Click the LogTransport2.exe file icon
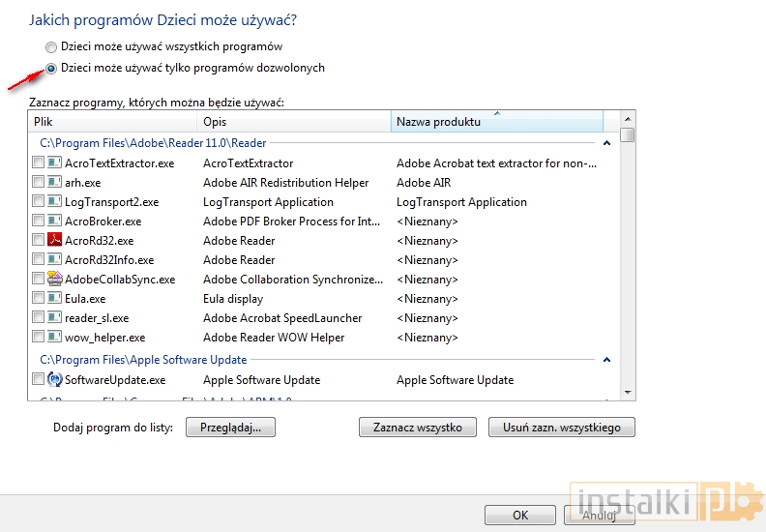The width and height of the screenshot is (766, 532). tap(54, 202)
